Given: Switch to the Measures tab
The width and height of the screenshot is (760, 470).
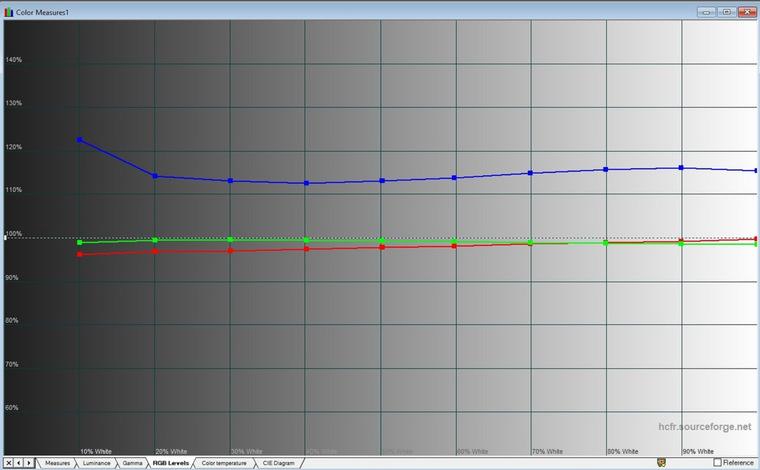Looking at the screenshot, I should click(x=57, y=463).
